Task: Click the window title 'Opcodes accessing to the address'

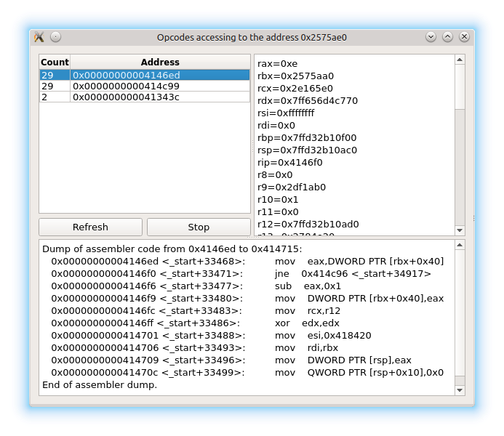Action: click(228, 38)
